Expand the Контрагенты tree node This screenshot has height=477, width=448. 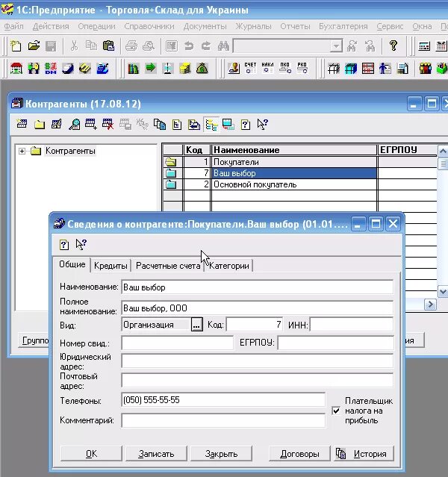point(22,151)
